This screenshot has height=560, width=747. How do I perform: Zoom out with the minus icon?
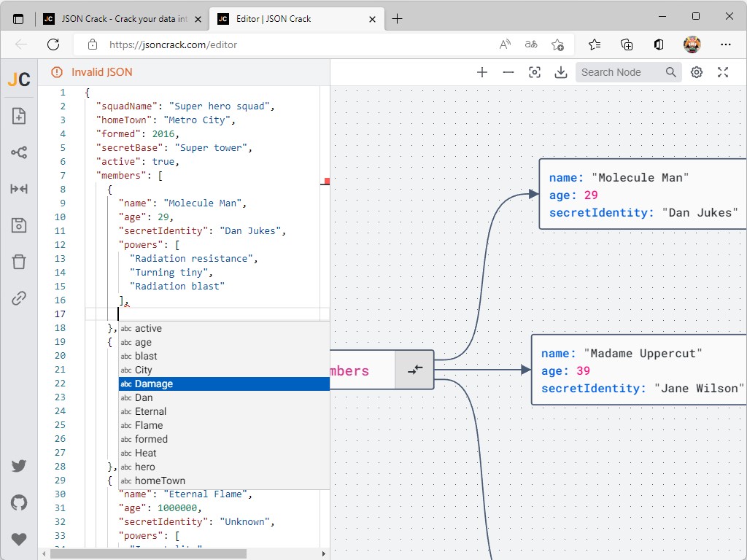tap(508, 72)
